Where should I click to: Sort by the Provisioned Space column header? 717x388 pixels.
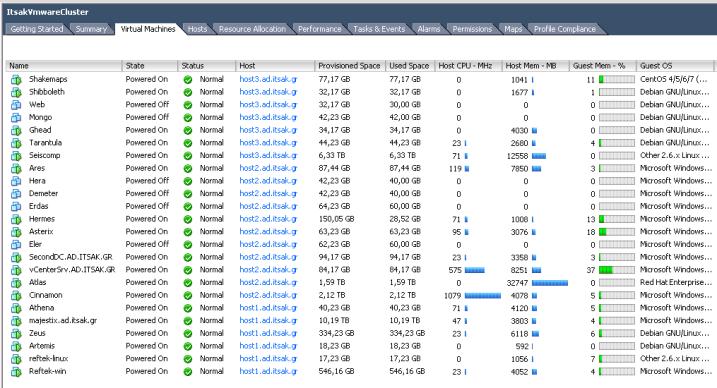[349, 66]
